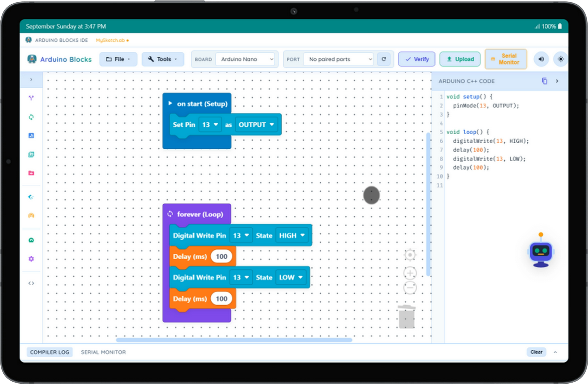Open the Set Pin 13 number dropdown
The image size is (588, 384).
coord(210,125)
